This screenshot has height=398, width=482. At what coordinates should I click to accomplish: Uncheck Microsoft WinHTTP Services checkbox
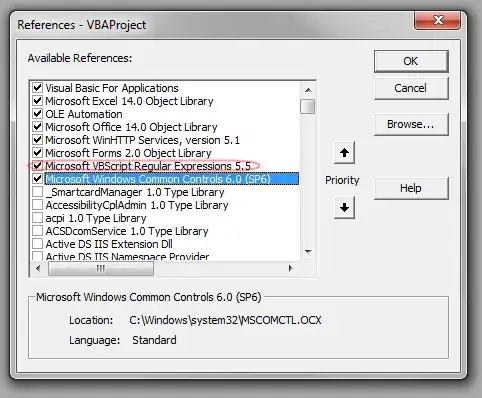coord(37,140)
